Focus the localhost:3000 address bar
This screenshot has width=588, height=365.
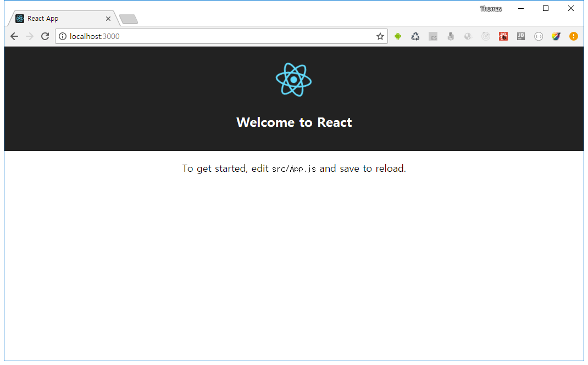[x=221, y=36]
